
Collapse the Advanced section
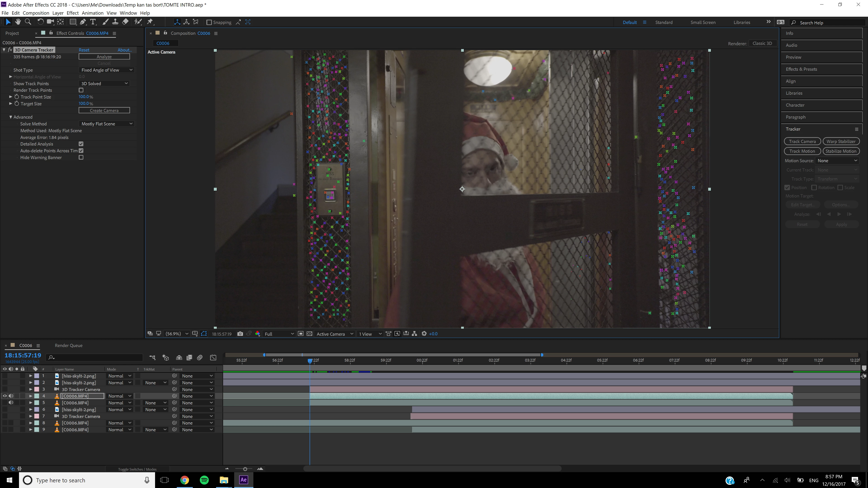[11, 117]
